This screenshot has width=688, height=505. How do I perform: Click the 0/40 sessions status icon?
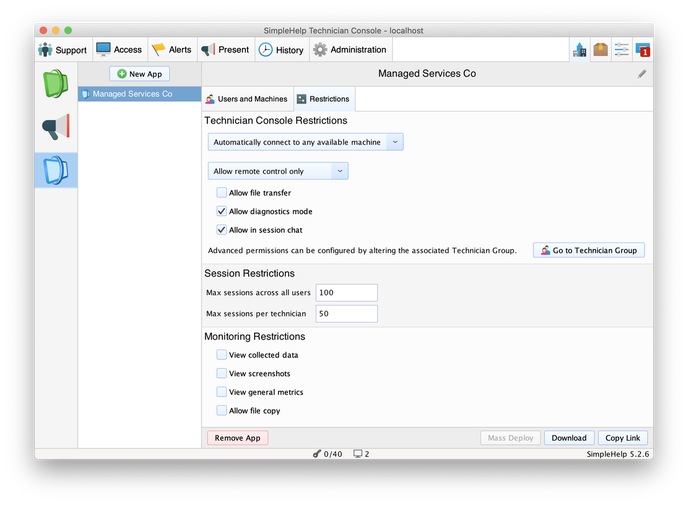click(x=317, y=454)
